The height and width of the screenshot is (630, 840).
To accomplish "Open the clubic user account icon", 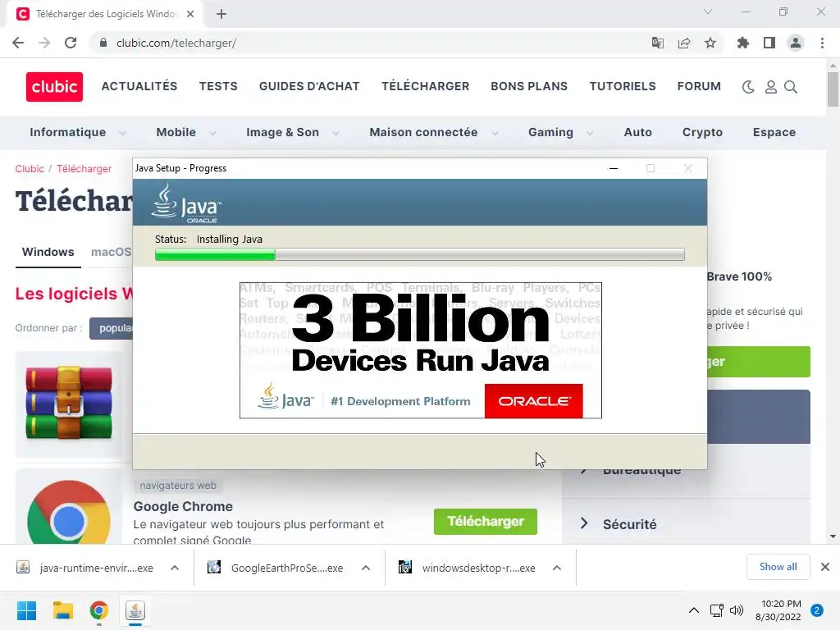I will 771,87.
